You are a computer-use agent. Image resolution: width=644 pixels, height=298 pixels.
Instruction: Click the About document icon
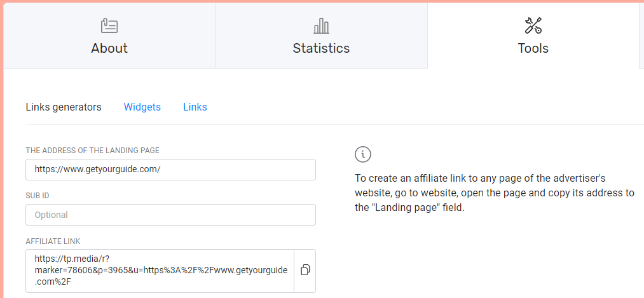pyautogui.click(x=109, y=26)
